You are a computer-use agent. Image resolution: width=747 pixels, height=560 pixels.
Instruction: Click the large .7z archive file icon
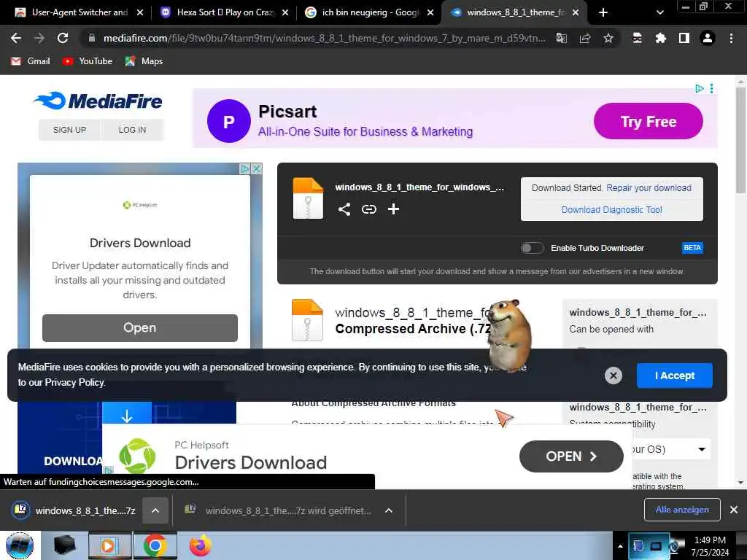(307, 319)
